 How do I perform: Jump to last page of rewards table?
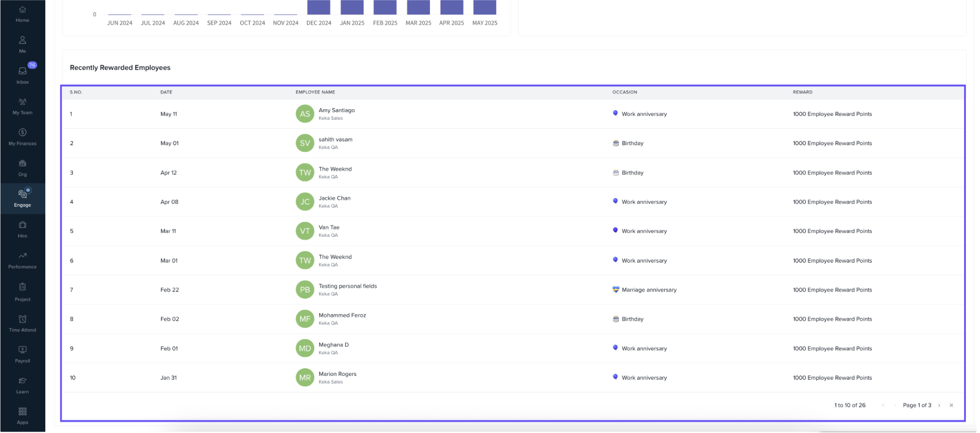pos(951,405)
